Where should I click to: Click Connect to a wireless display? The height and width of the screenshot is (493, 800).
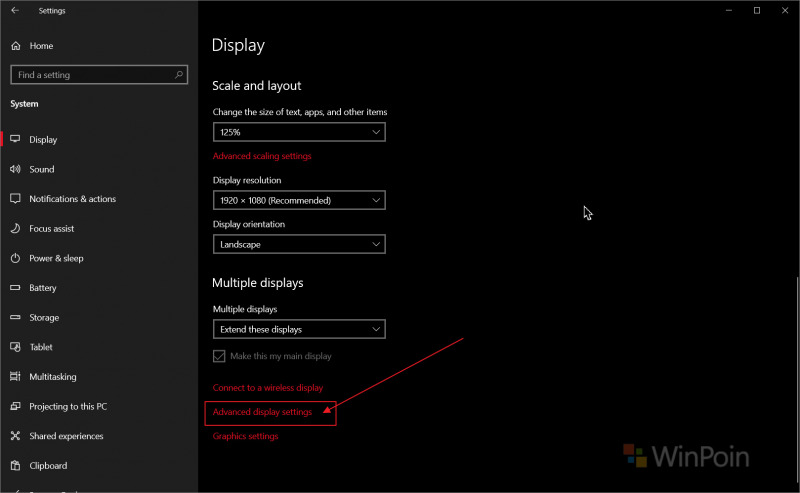(x=268, y=388)
